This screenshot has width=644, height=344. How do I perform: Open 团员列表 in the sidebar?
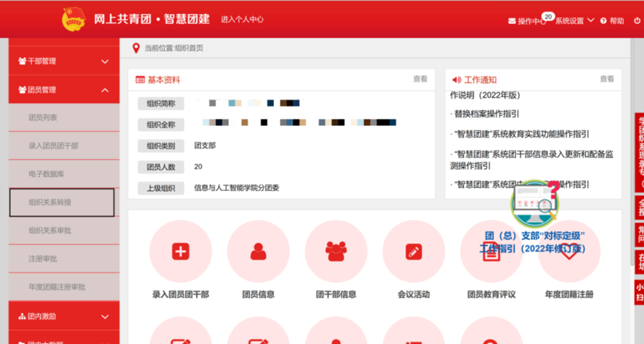tap(64, 118)
